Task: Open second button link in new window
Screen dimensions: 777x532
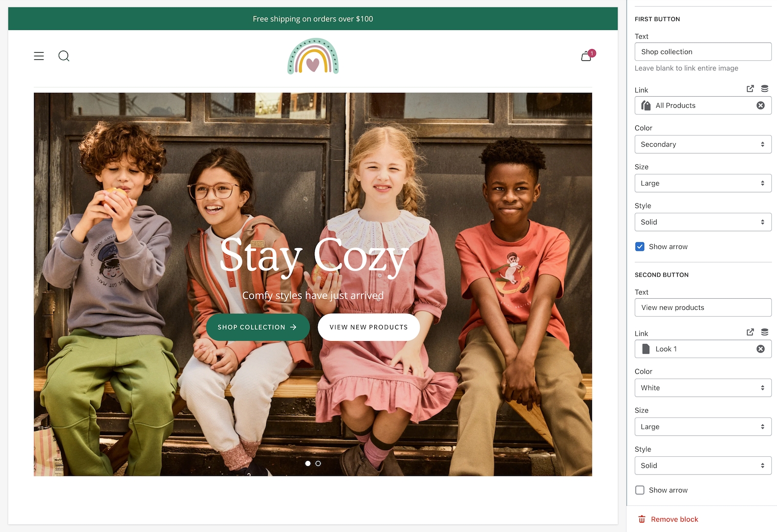Action: (x=750, y=332)
